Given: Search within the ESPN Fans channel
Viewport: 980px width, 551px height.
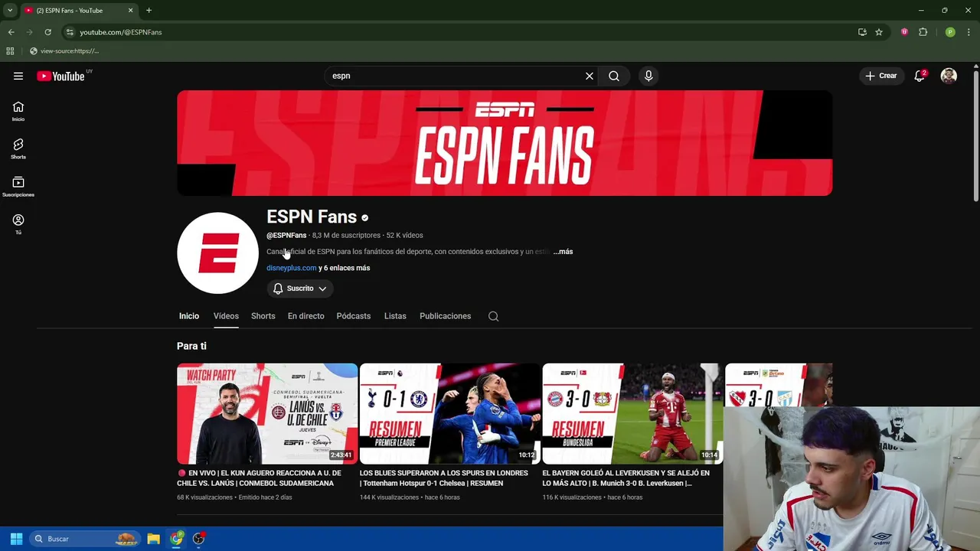Looking at the screenshot, I should (494, 316).
